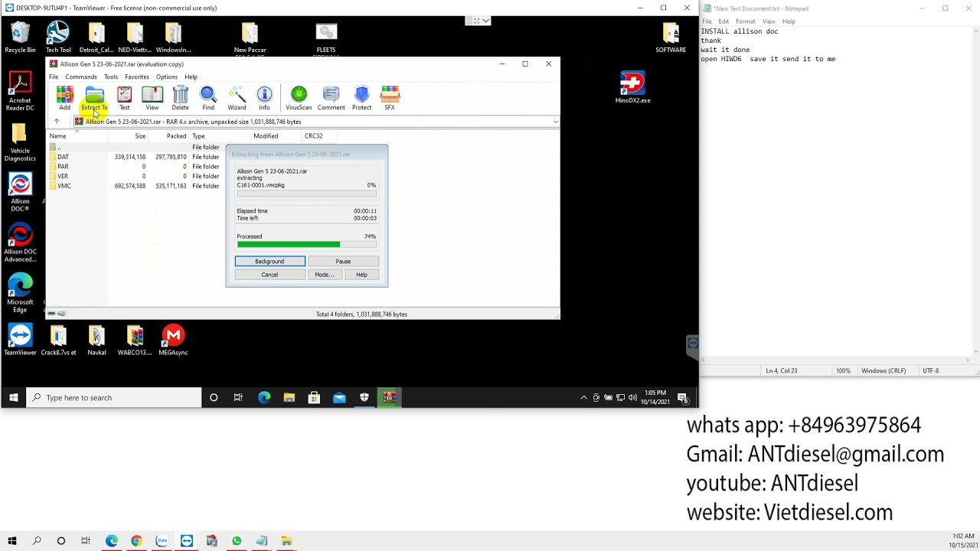The image size is (980, 551).
Task: Click the Test archive toolbar icon
Action: coord(124,98)
